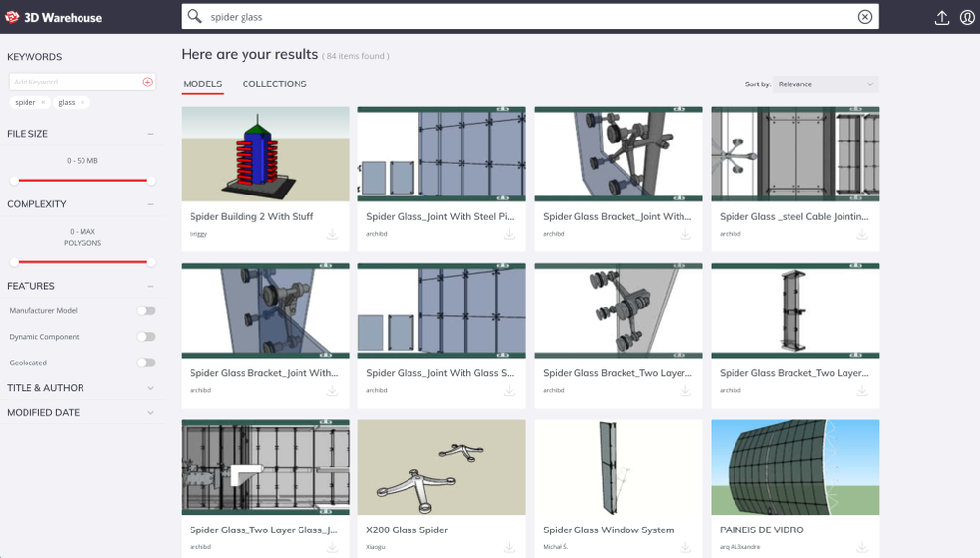
Task: View author Xiaogu's profile
Action: coord(376,547)
